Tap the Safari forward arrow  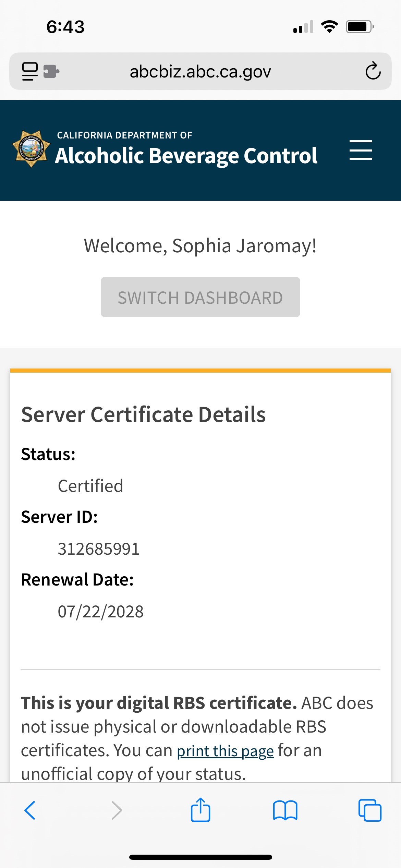[117, 810]
